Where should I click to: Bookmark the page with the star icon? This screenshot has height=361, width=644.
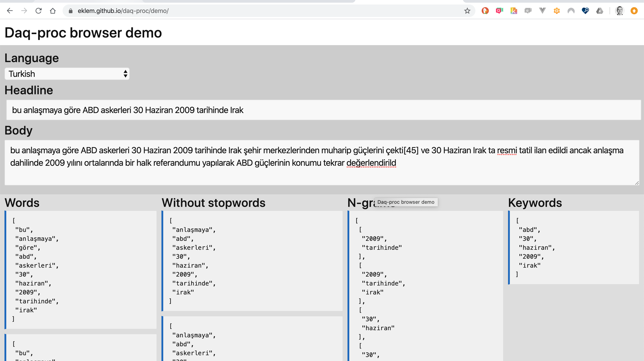[467, 11]
